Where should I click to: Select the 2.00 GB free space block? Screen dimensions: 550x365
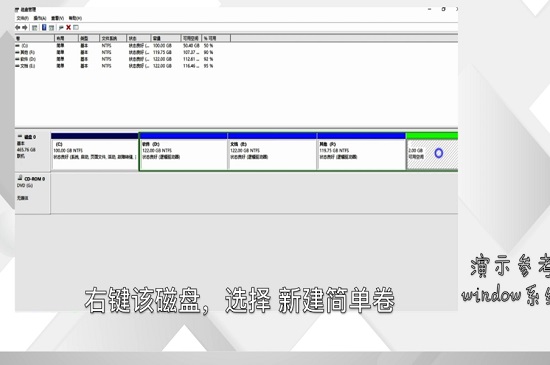point(432,152)
